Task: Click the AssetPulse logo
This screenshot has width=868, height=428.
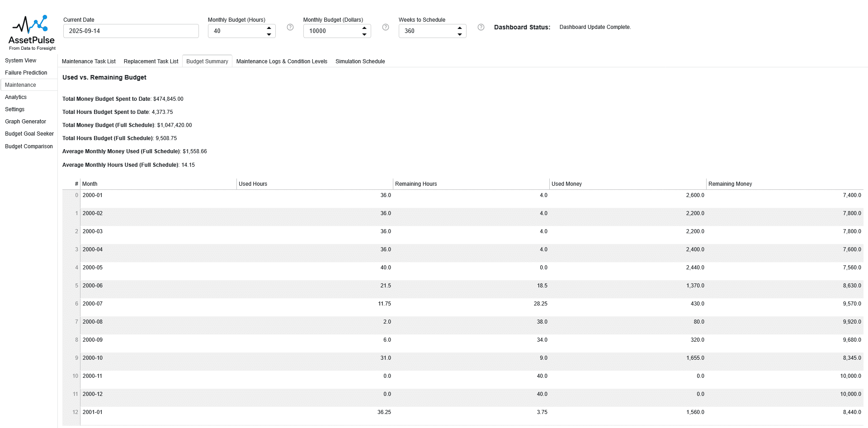Action: pos(32,32)
